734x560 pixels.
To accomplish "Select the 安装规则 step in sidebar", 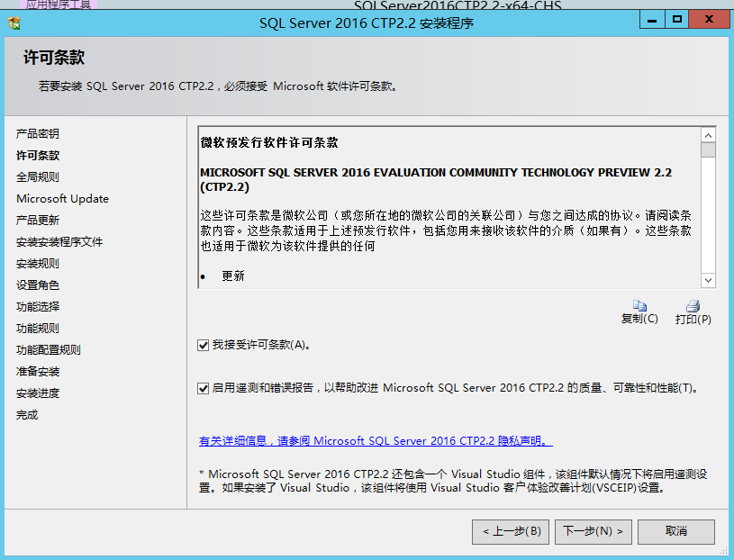I will point(38,264).
